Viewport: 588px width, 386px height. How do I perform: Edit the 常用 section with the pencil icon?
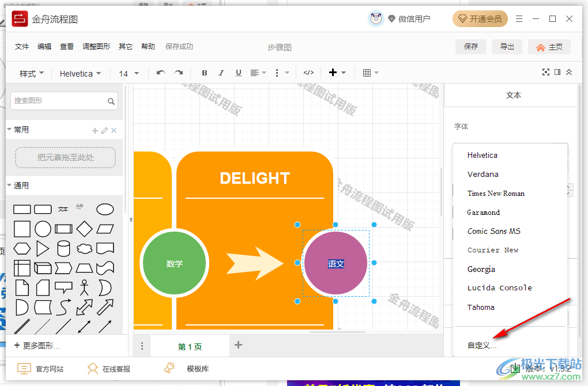(104, 130)
